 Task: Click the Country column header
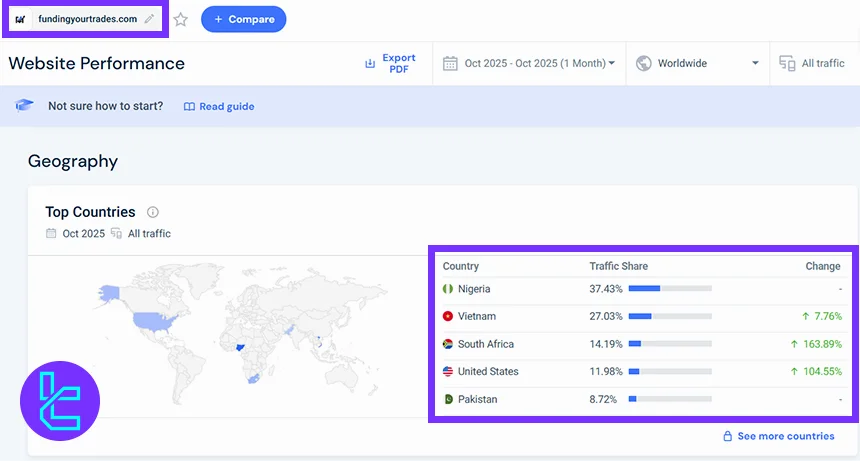pyautogui.click(x=461, y=266)
